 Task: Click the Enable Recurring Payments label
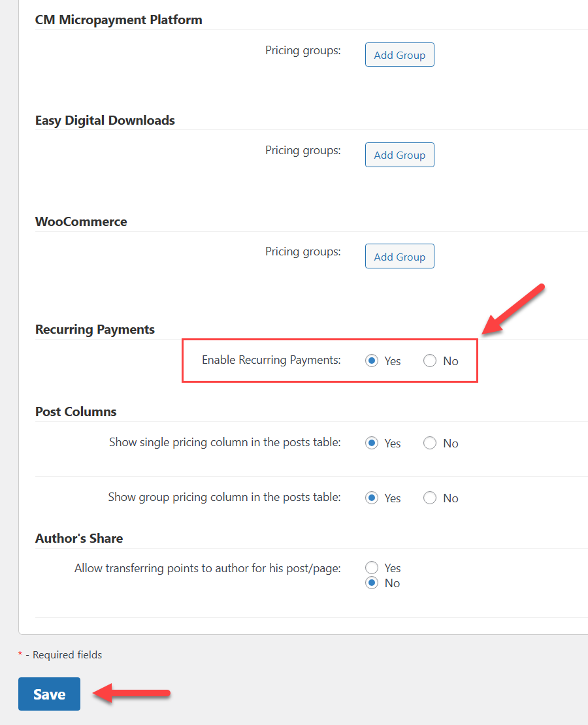pyautogui.click(x=272, y=360)
